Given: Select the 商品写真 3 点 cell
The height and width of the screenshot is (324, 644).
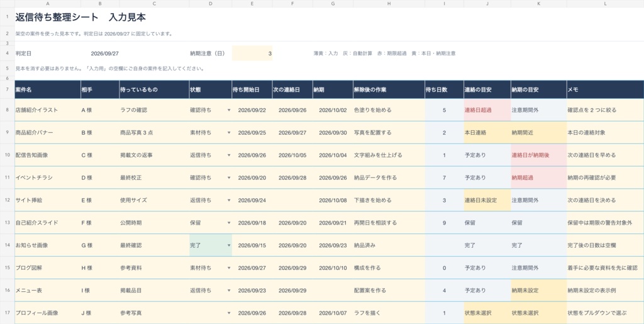Looking at the screenshot, I should pyautogui.click(x=154, y=133).
